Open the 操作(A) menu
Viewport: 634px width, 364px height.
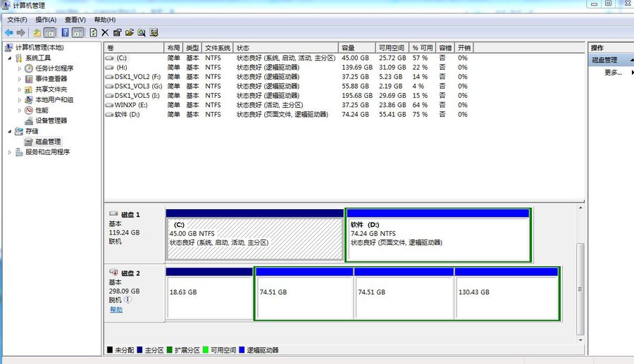point(46,20)
